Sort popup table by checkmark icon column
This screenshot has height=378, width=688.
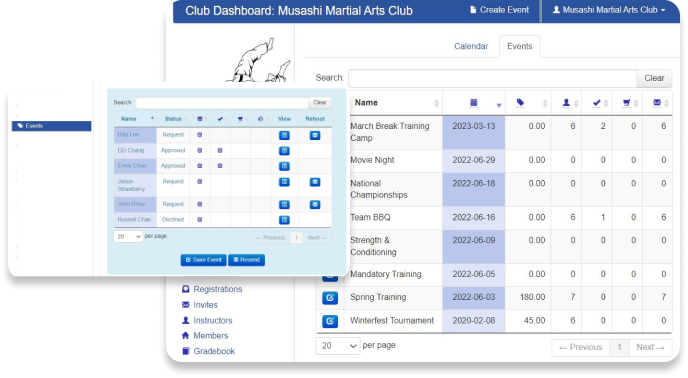point(220,119)
